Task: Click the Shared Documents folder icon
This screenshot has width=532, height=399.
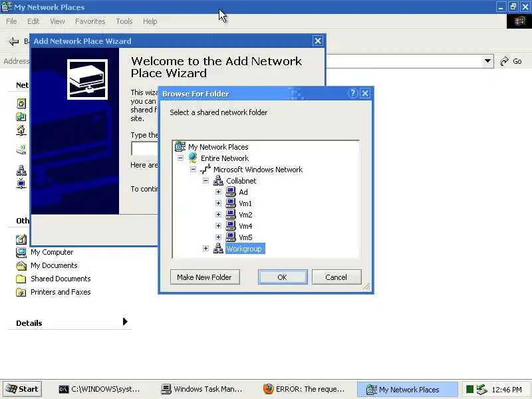Action: (x=21, y=279)
